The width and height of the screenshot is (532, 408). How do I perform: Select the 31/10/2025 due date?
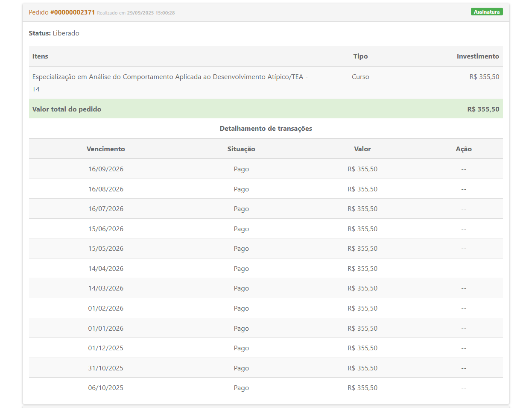click(x=106, y=368)
